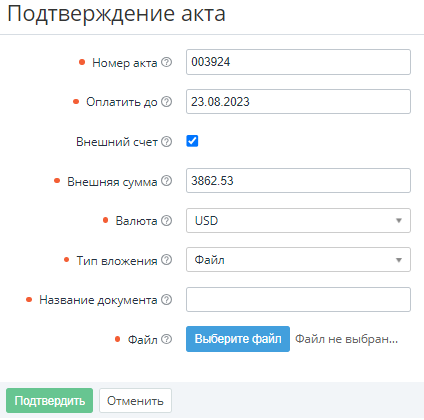Image resolution: width=424 pixels, height=420 pixels.
Task: Focus the Номер акта input field
Action: 298,62
